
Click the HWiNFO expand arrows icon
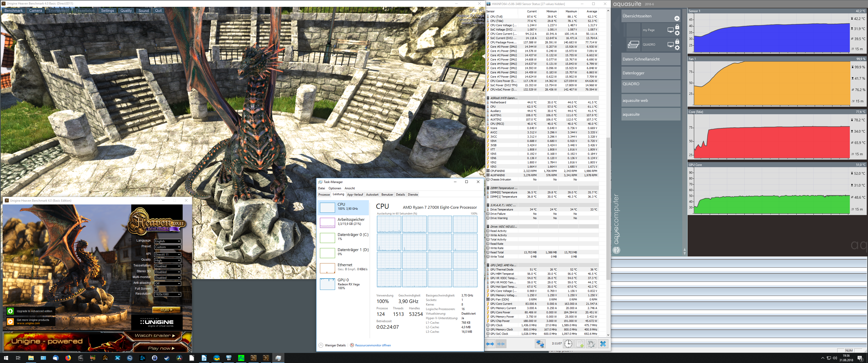point(490,344)
